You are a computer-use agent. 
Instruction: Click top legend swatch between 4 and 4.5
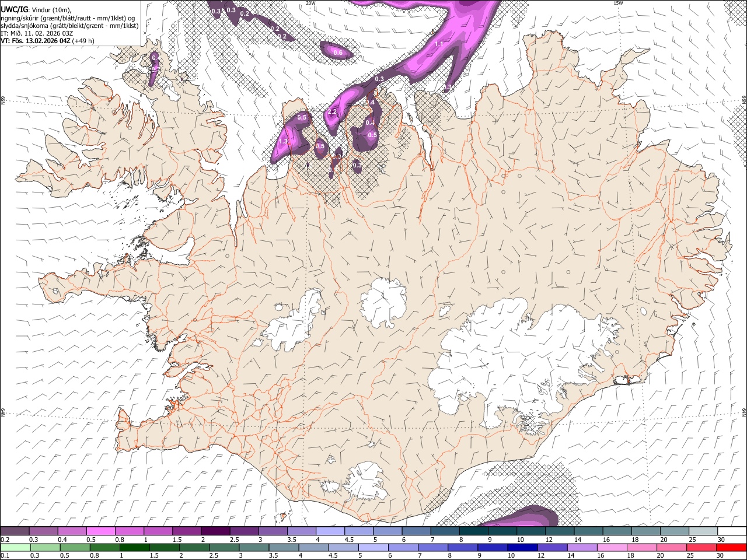(330, 531)
